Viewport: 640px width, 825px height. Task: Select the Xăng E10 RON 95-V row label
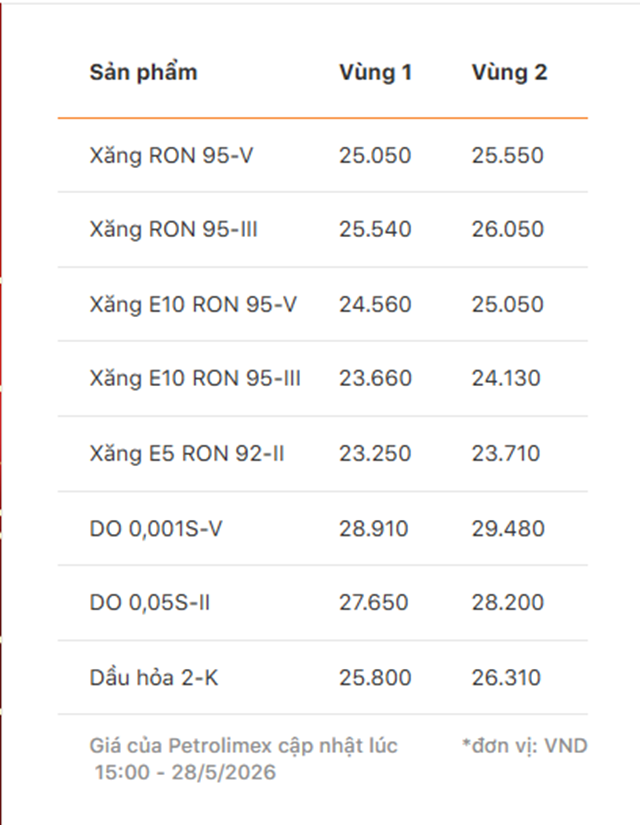pyautogui.click(x=193, y=304)
